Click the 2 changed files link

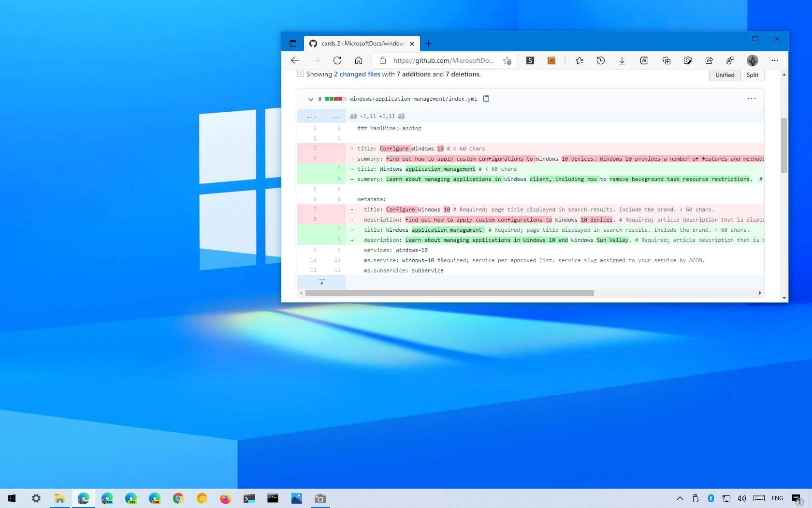tap(357, 75)
